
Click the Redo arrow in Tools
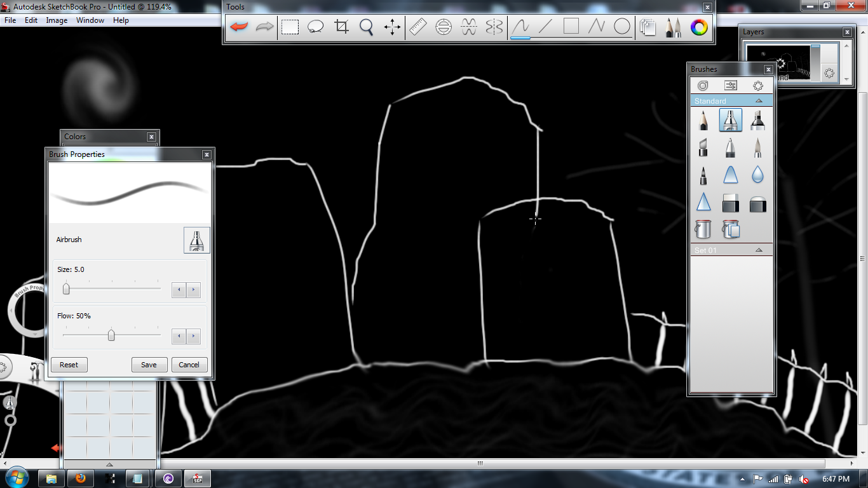point(264,27)
